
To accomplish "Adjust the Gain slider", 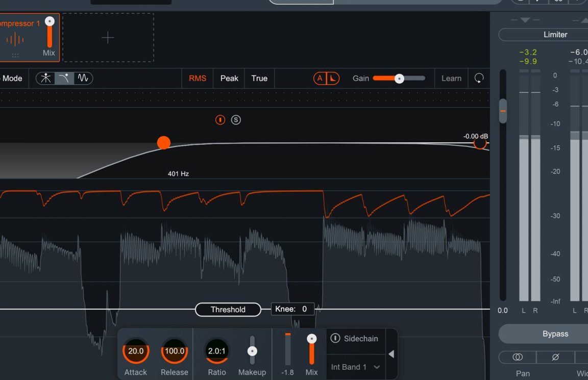I will coord(400,78).
